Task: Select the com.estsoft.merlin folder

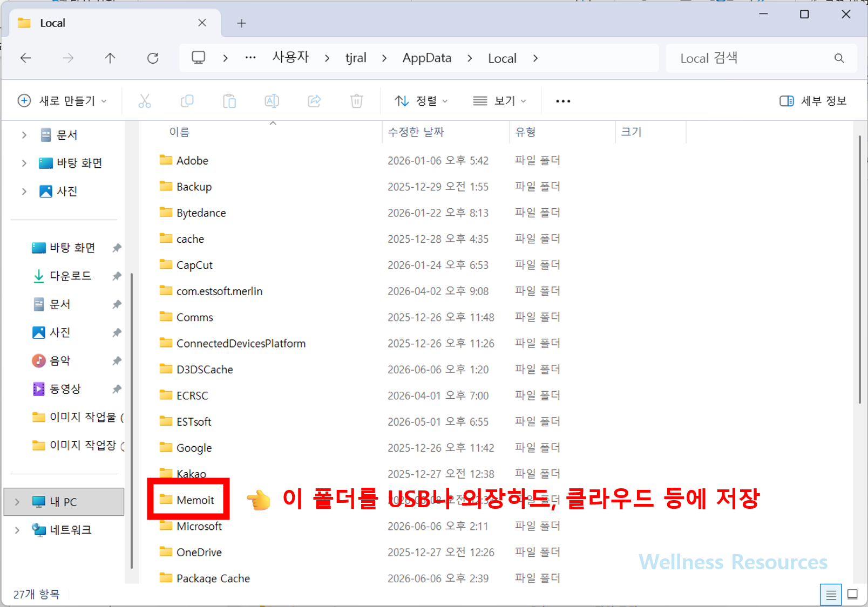Action: pos(211,291)
